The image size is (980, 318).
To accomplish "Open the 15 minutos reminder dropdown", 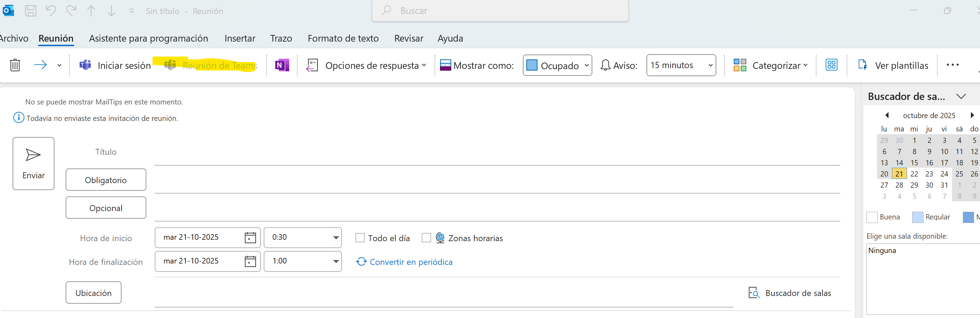I will tap(681, 65).
